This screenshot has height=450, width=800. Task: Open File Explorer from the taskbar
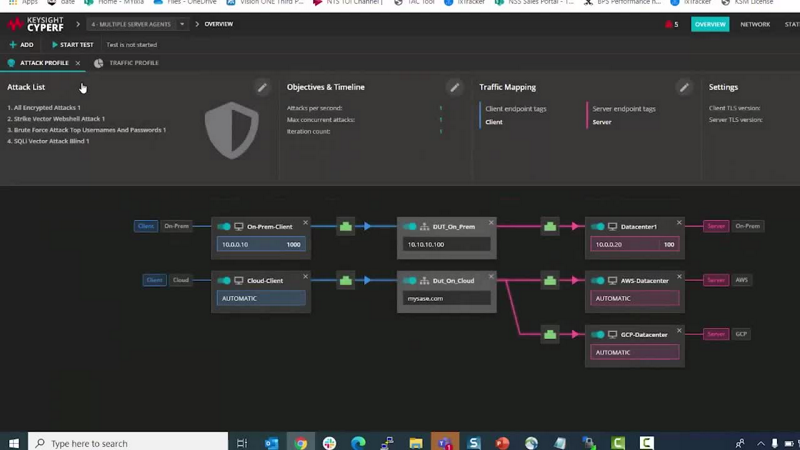click(416, 443)
